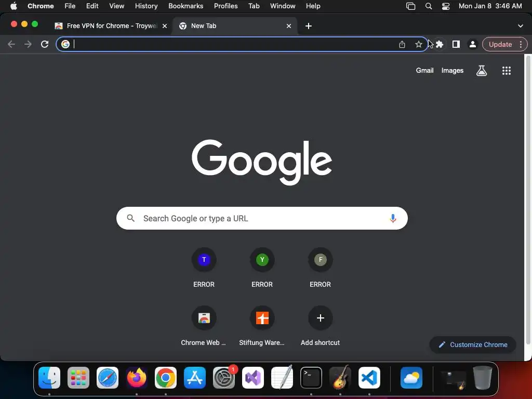
Task: Close the New Tab tab
Action: [289, 26]
